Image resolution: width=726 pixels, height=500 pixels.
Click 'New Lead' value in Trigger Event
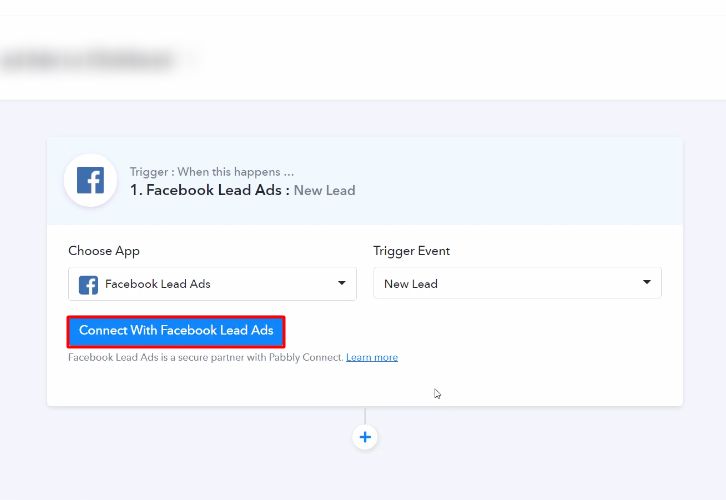tap(411, 284)
